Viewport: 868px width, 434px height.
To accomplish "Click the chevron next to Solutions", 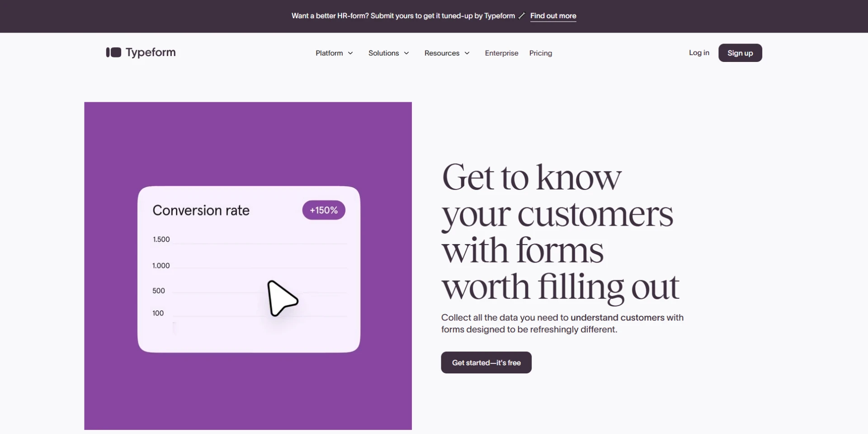I will point(406,53).
